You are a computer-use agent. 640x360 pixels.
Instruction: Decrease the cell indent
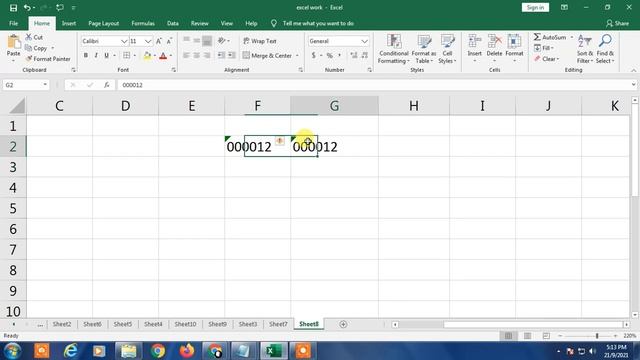(x=221, y=56)
